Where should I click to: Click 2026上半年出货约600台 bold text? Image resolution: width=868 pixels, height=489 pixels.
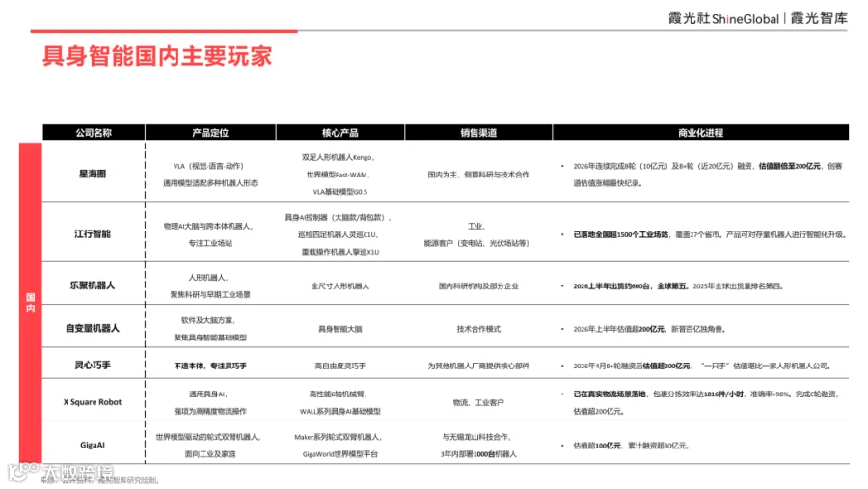pos(611,286)
